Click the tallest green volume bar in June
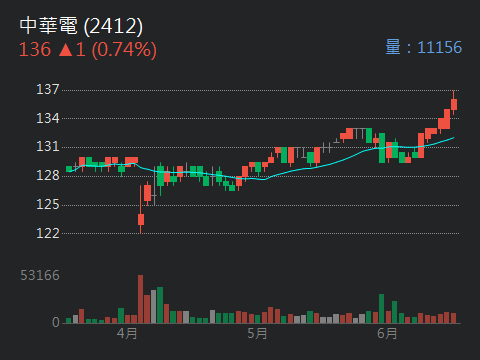480x360 pixels. coord(382,309)
